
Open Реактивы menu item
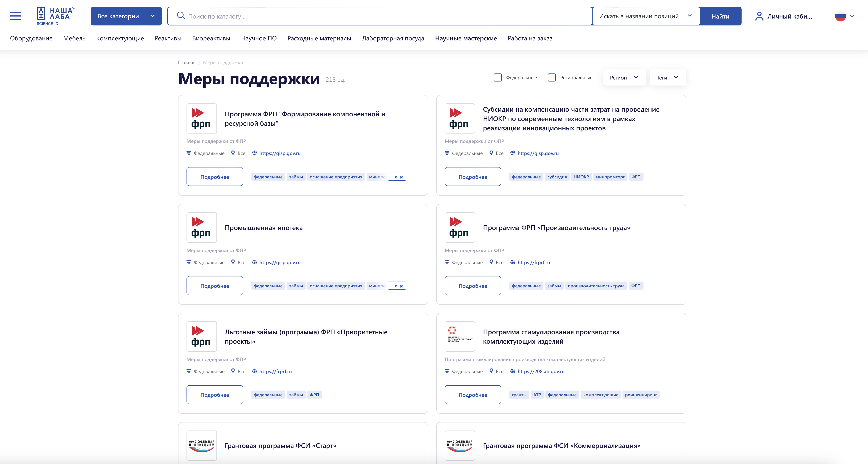pos(168,38)
